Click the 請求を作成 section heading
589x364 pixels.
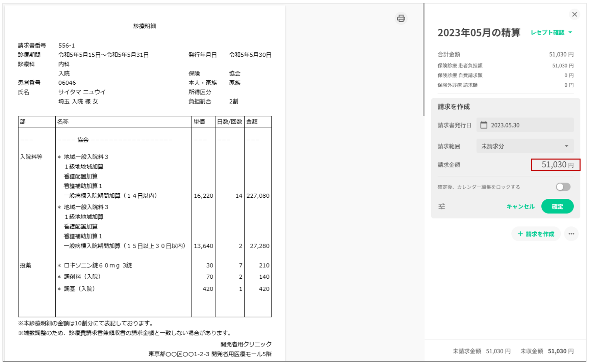click(x=454, y=107)
